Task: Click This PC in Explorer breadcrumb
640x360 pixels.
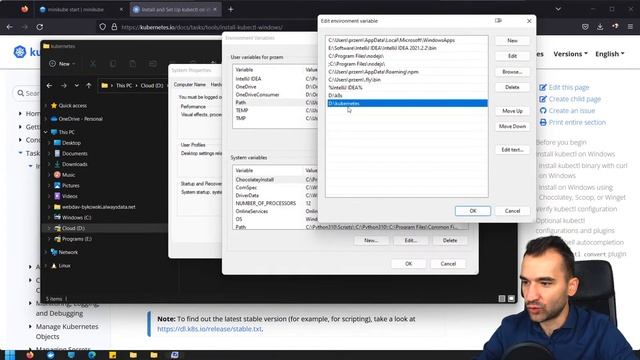Action: 124,85
